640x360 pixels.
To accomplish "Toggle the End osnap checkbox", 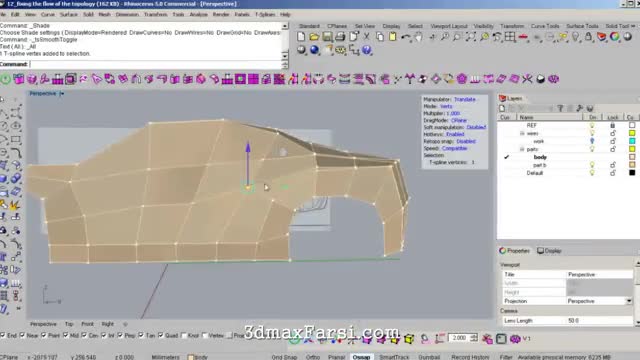I will pos(3,335).
